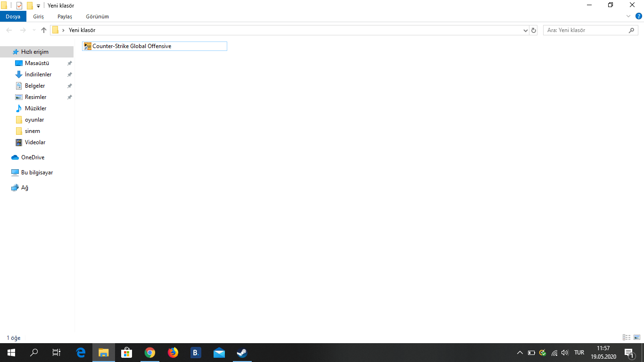Open the clock showing 11:57
The height and width of the screenshot is (362, 644).
click(603, 353)
